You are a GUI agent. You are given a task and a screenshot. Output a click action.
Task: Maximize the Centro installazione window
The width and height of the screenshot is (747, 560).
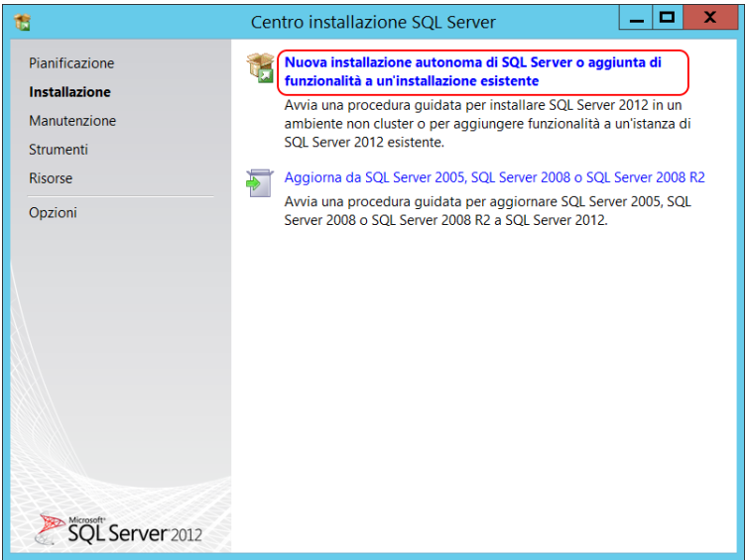coord(667,18)
